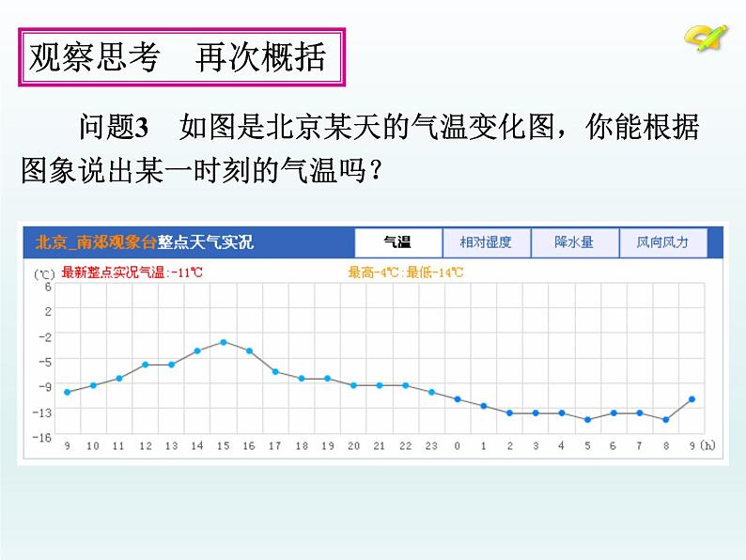The height and width of the screenshot is (560, 746).
Task: Click the peak data point at 15h
Action: [224, 342]
